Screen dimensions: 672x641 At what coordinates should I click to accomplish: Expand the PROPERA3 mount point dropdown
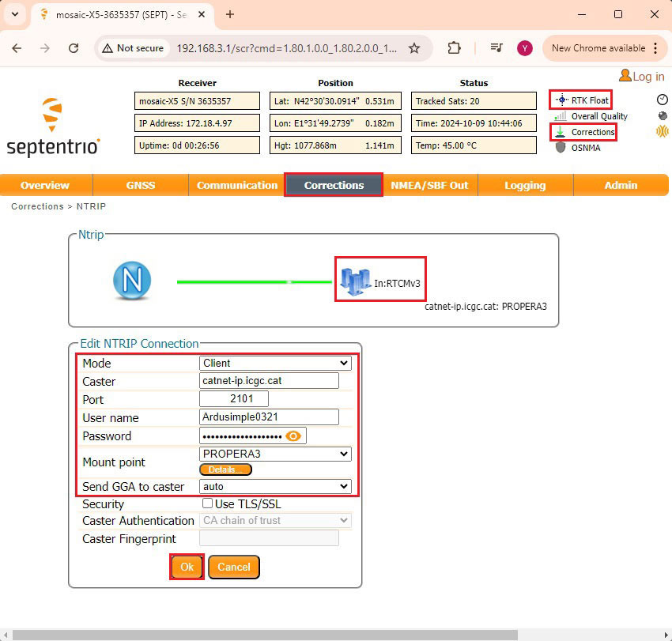coord(275,454)
